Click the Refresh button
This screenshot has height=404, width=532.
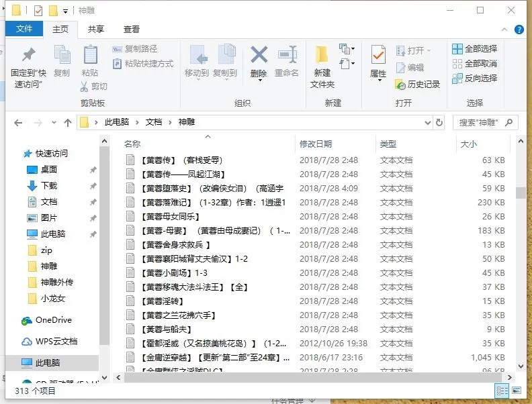point(439,122)
